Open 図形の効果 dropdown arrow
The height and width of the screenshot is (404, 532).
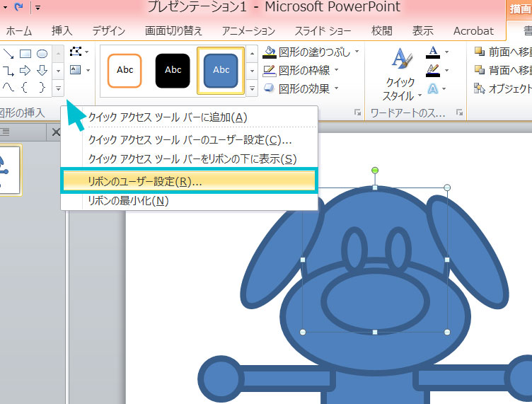click(x=336, y=88)
